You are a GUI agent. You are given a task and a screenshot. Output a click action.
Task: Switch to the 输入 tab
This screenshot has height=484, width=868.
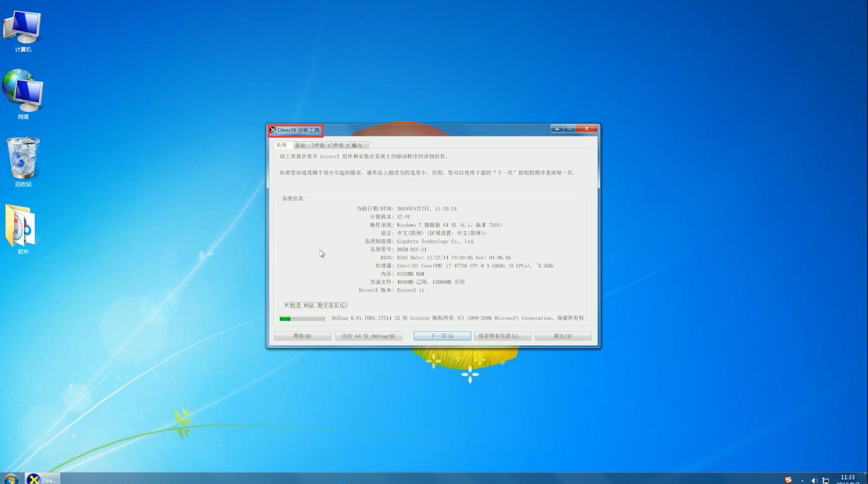tap(359, 145)
